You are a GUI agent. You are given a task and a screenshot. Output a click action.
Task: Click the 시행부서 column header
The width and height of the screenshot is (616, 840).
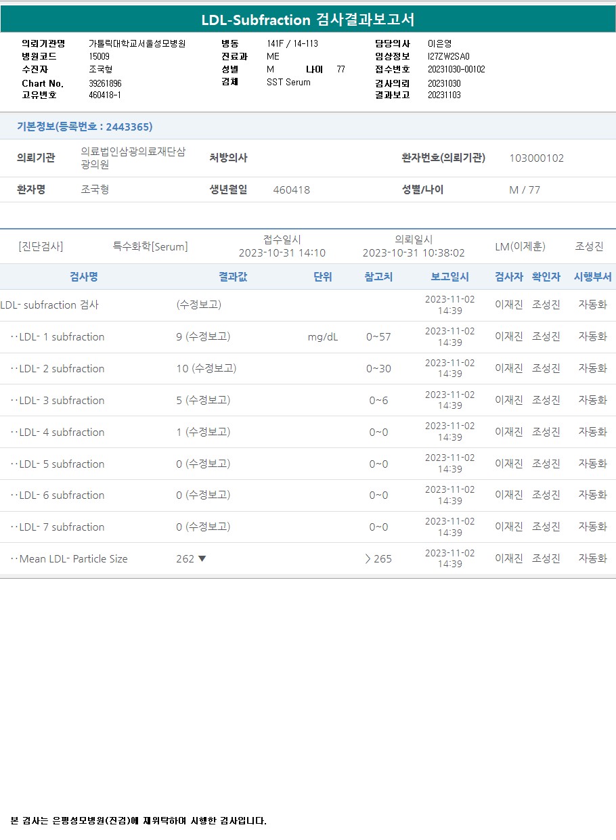click(592, 277)
